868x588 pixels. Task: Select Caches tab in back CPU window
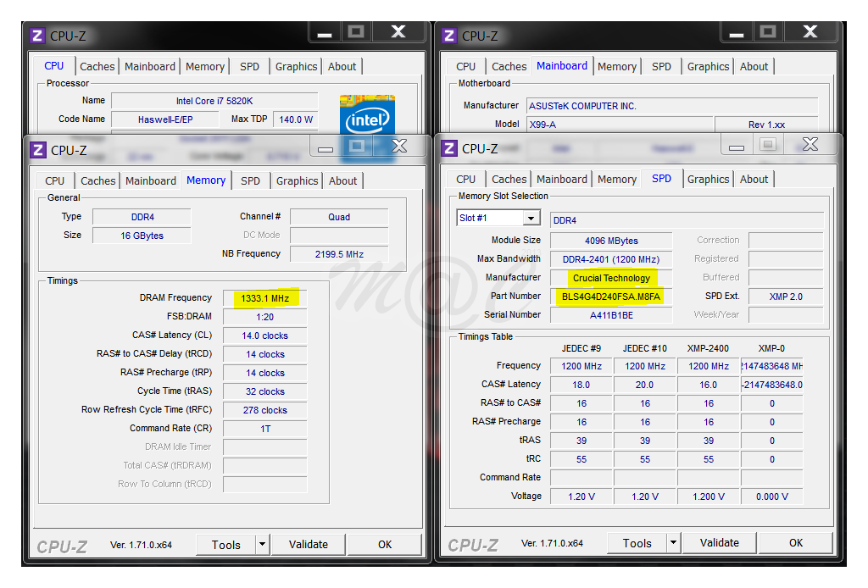click(97, 66)
